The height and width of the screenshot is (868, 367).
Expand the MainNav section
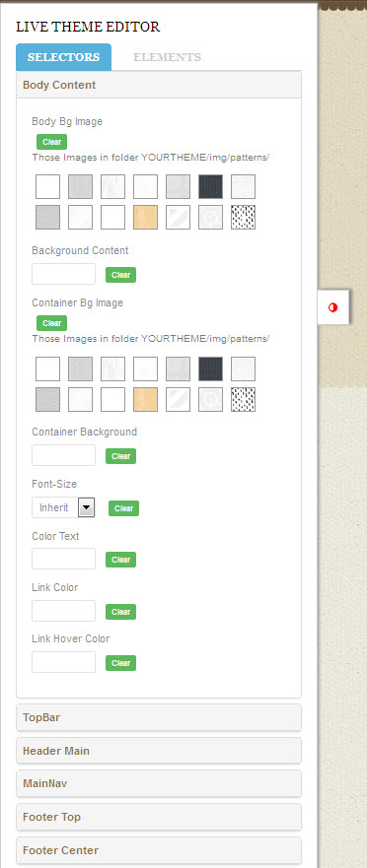coord(159,784)
